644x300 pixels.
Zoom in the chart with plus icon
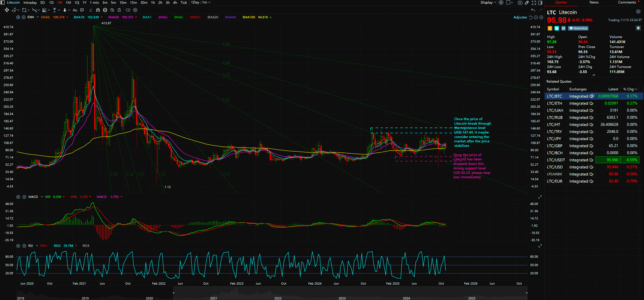point(541,17)
